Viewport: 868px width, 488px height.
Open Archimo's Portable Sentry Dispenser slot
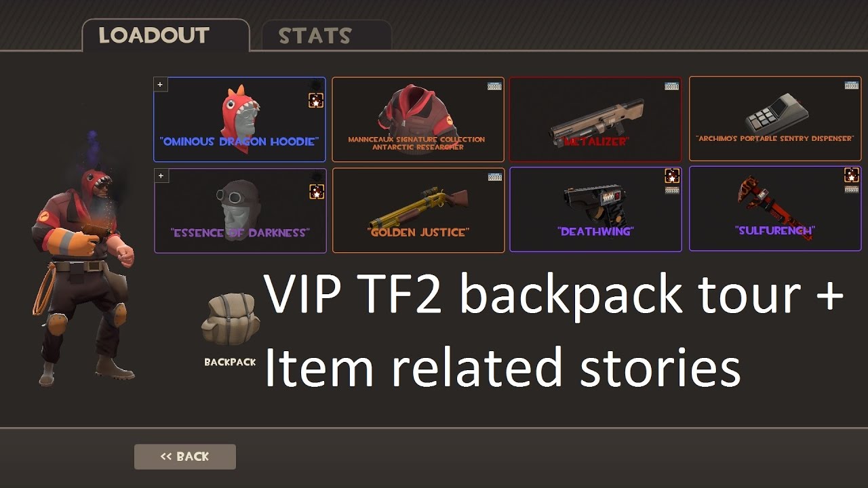(775, 119)
